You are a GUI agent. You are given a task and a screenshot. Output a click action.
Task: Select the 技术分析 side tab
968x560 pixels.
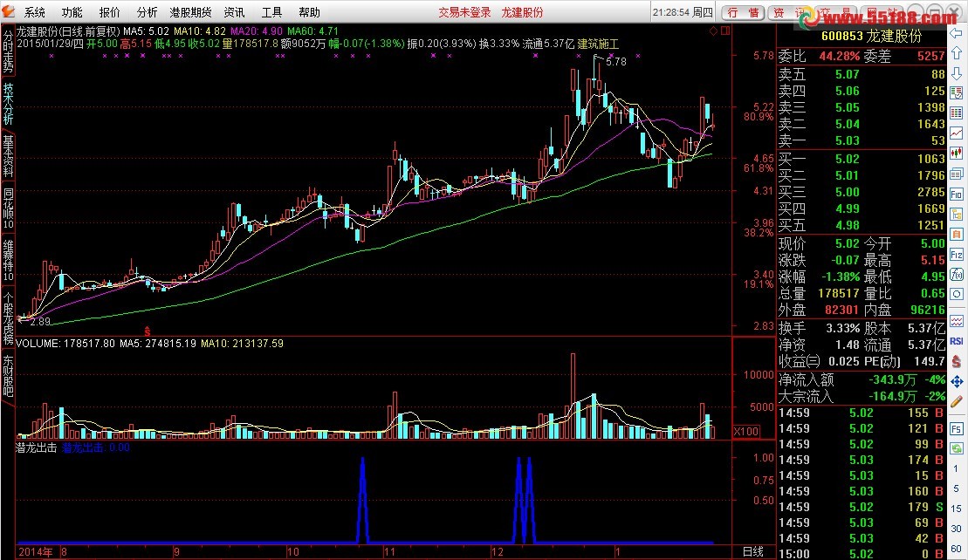tap(8, 104)
